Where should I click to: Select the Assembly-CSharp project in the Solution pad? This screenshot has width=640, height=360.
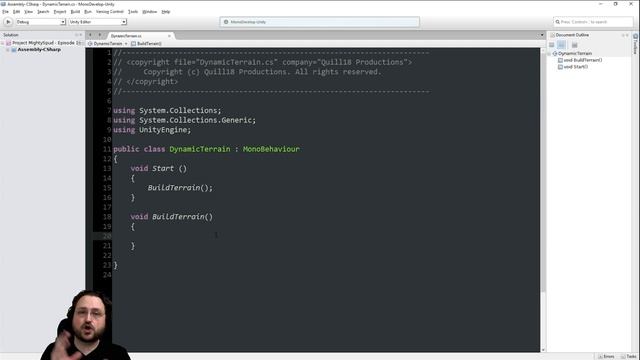tap(39, 49)
